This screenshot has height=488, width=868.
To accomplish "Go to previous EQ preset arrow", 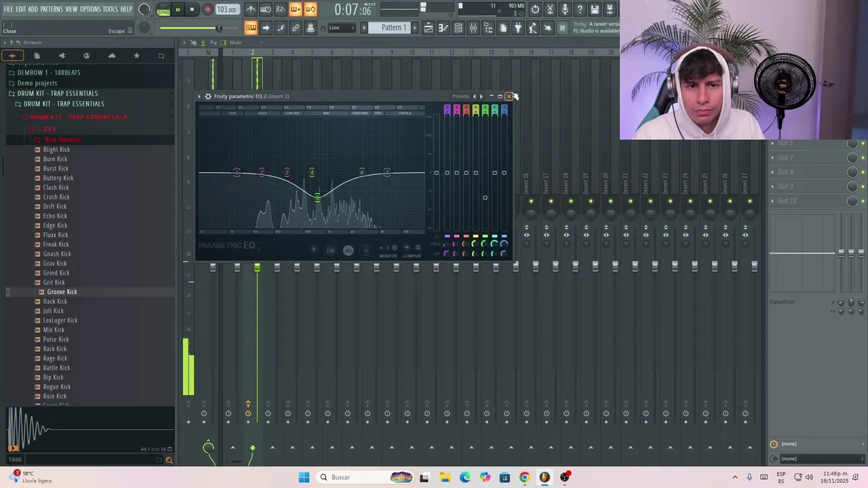I will click(474, 96).
